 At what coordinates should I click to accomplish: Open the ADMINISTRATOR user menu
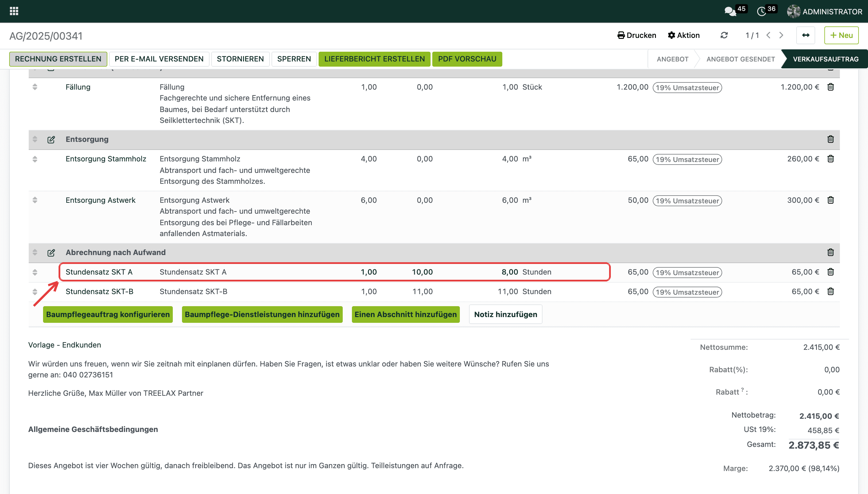[x=825, y=11]
